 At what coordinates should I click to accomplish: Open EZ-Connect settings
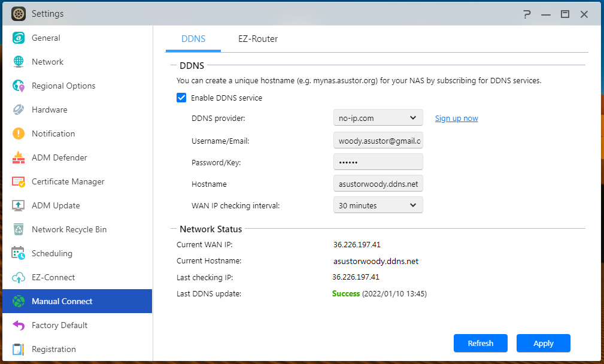coord(77,277)
